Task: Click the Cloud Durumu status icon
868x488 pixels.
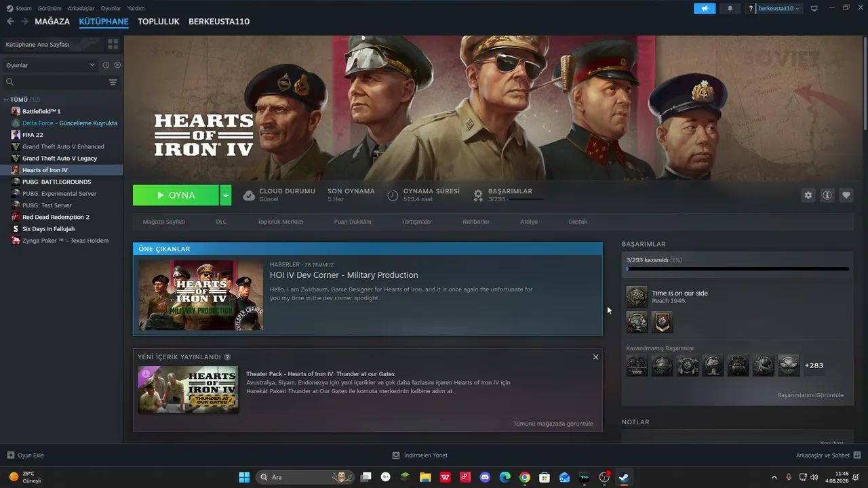Action: pos(249,195)
